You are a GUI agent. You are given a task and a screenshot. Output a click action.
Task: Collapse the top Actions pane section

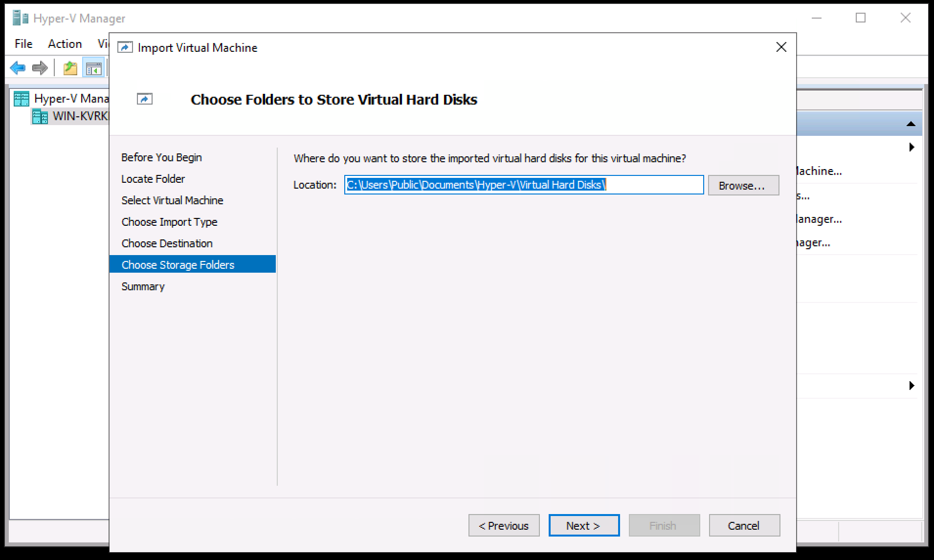coord(912,123)
